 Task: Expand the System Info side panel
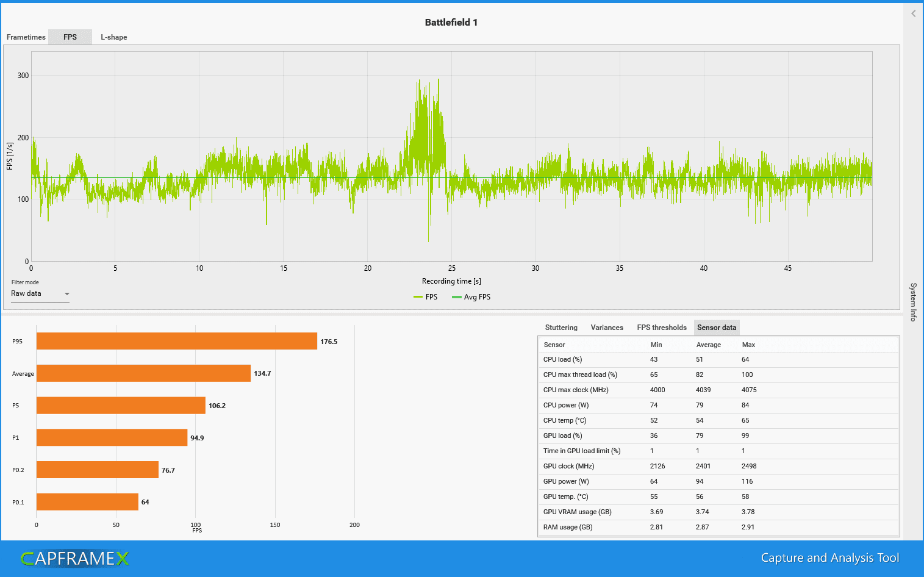913,302
